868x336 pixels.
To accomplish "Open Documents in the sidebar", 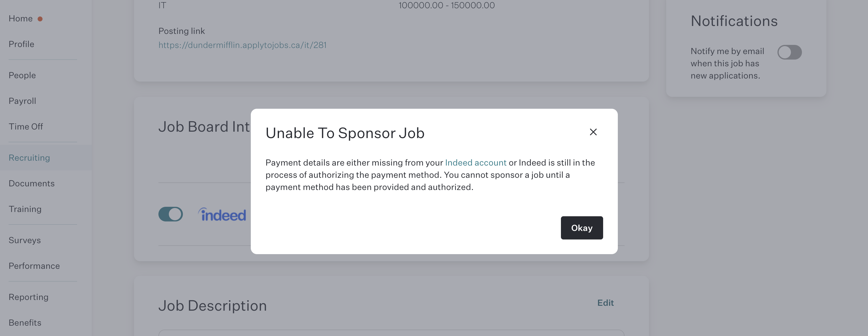I will pos(32,184).
